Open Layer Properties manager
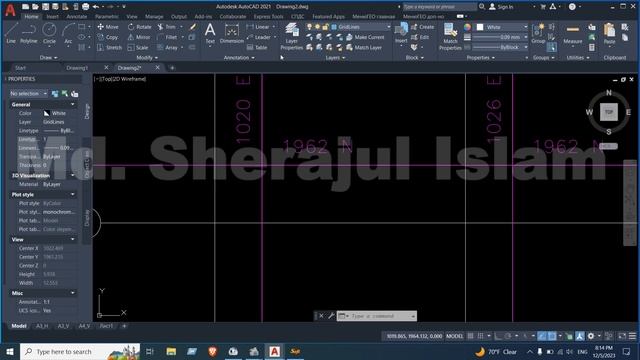640x360 pixels. click(291, 36)
